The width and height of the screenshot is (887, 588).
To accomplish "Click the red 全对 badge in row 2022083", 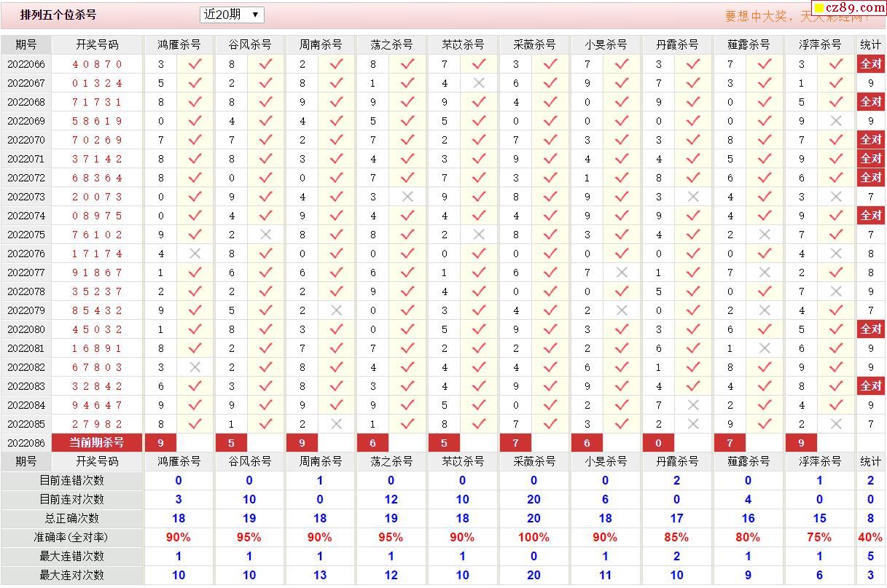I will (871, 386).
